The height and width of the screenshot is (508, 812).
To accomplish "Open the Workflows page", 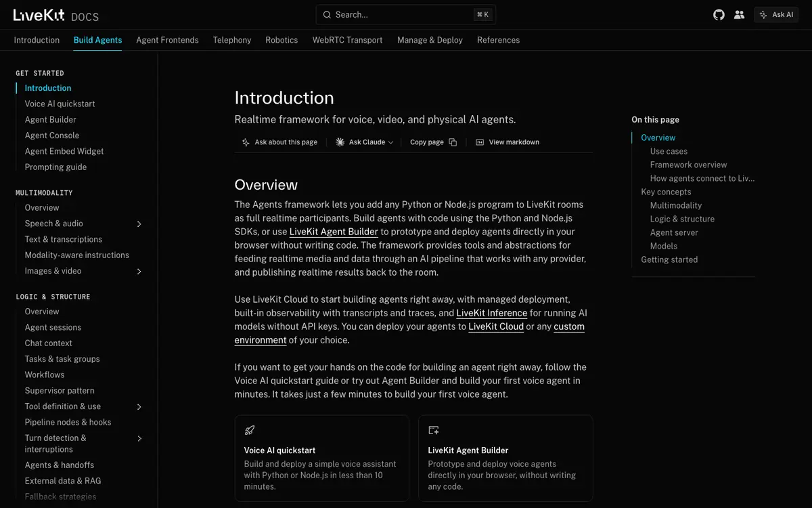I will point(45,375).
